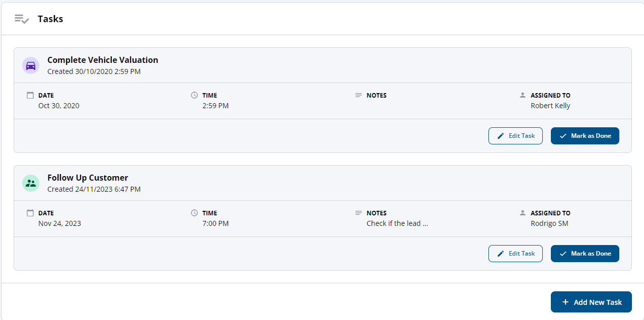Mark Complete Vehicle Valuation as done
Viewport: 644px width, 320px height.
[x=585, y=136]
